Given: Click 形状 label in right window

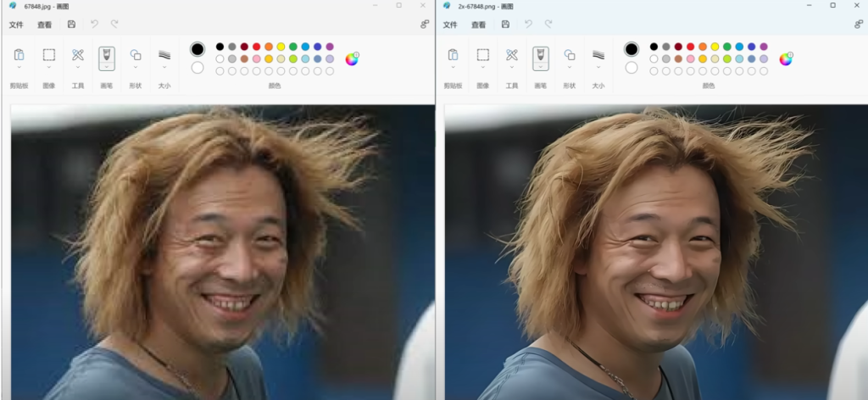Looking at the screenshot, I should pos(569,86).
